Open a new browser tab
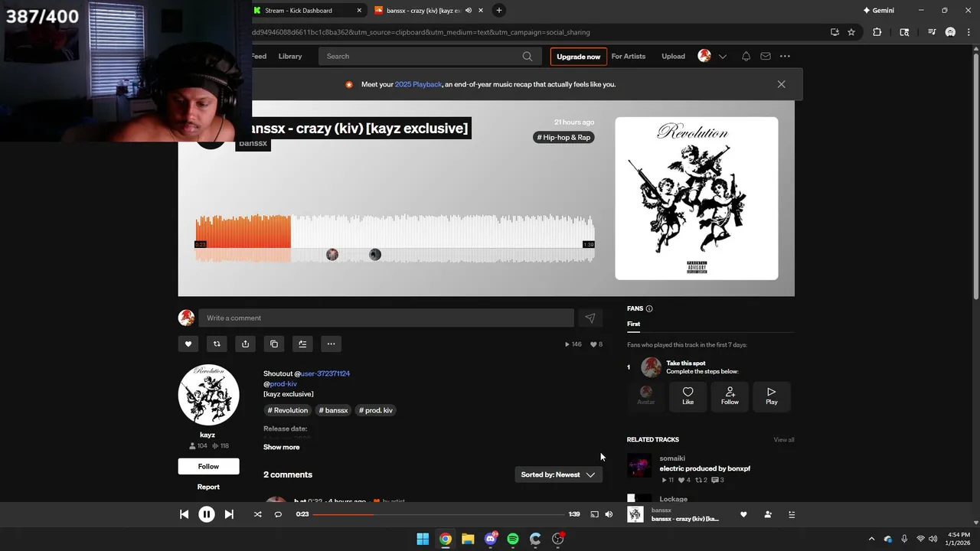This screenshot has width=980, height=551. [498, 10]
